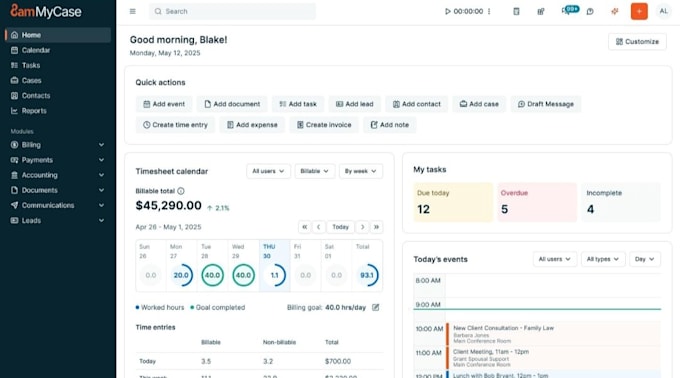This screenshot has width=680, height=378.
Task: Click the Today row $700.00 total
Action: click(338, 361)
